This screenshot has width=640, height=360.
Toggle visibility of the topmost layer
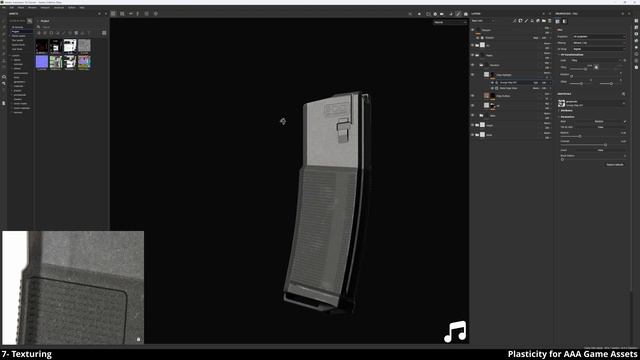[473, 30]
